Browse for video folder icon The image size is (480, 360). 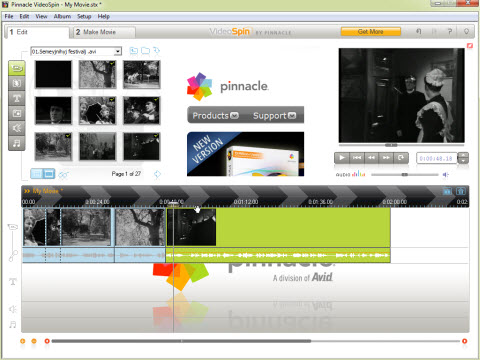145,51
